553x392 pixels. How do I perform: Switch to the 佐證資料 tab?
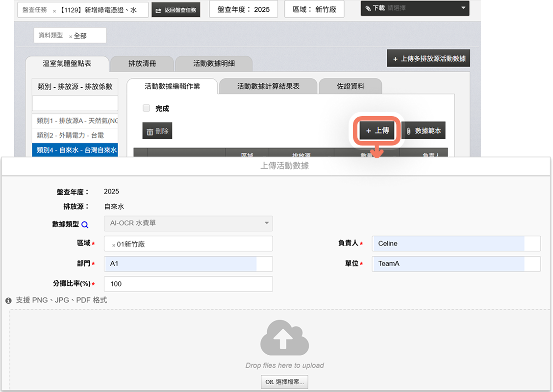coord(350,86)
